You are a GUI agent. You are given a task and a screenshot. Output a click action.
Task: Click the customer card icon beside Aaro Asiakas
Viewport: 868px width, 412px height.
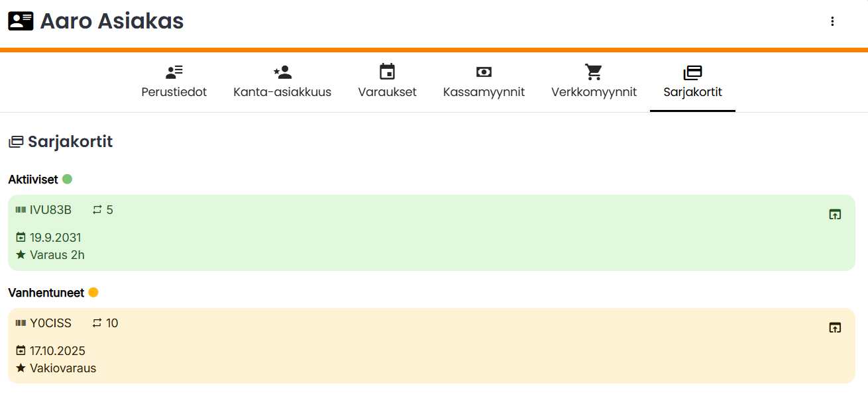click(x=21, y=21)
